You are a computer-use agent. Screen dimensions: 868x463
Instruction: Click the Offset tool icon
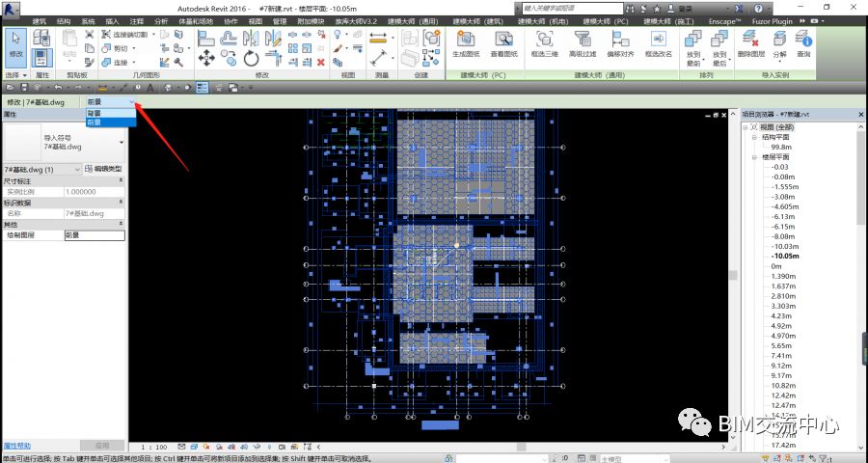pos(228,38)
